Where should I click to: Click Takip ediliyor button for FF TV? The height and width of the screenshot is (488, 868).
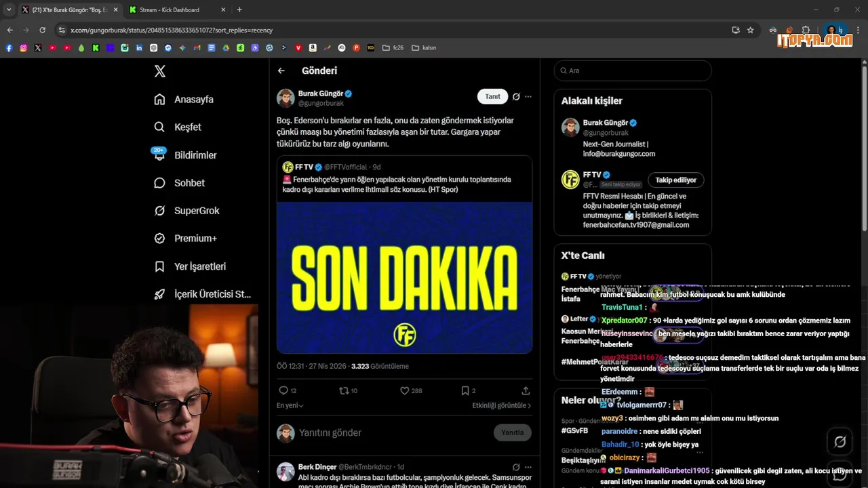pyautogui.click(x=676, y=180)
